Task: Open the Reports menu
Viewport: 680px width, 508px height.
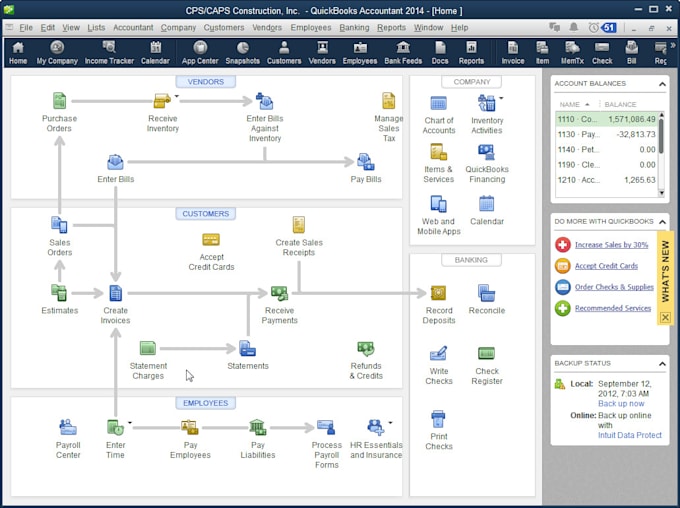Action: (x=391, y=28)
